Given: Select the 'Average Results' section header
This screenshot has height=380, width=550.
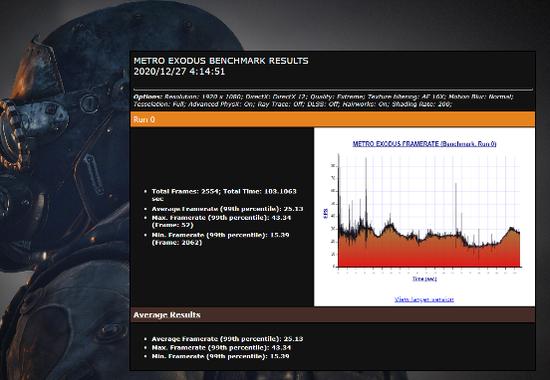Looking at the screenshot, I should click(332, 315).
